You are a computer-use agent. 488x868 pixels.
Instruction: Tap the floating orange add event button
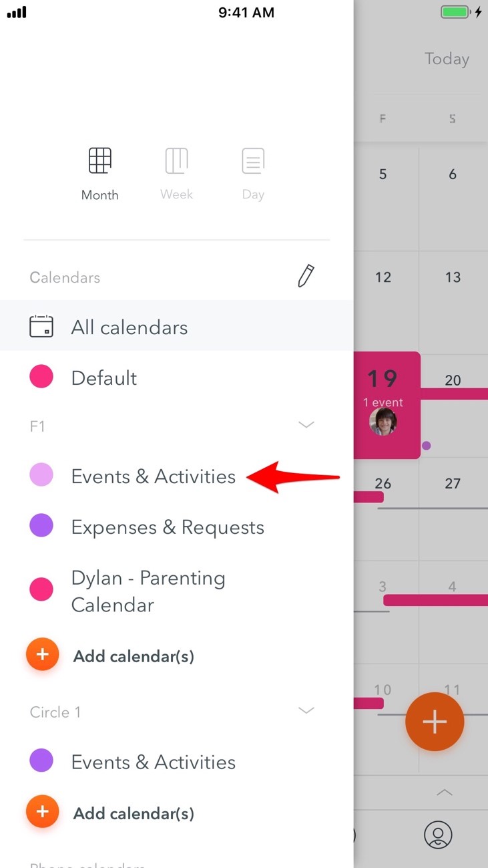point(435,722)
